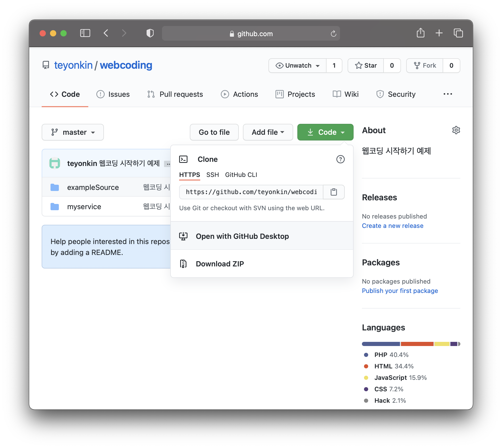Image resolution: width=502 pixels, height=448 pixels.
Task: Click the stargazers count 0
Action: pos(392,66)
